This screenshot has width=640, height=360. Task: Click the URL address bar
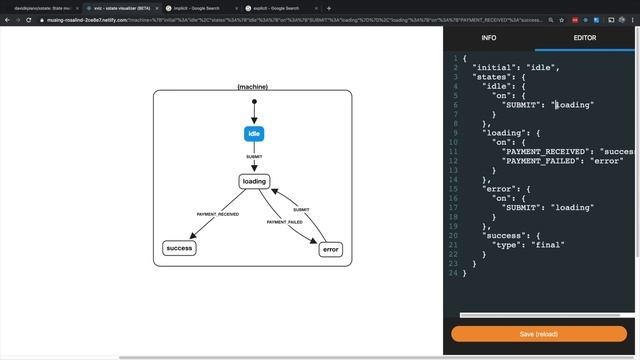coord(294,20)
